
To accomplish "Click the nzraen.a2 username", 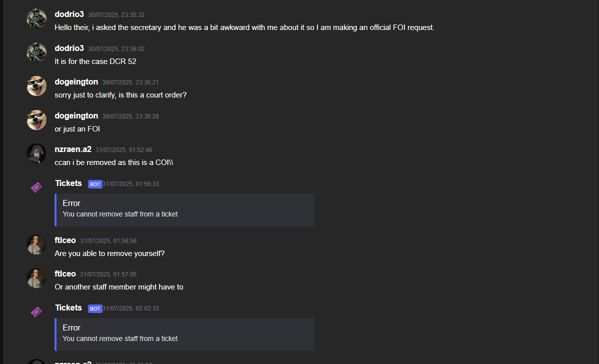I will tap(73, 149).
